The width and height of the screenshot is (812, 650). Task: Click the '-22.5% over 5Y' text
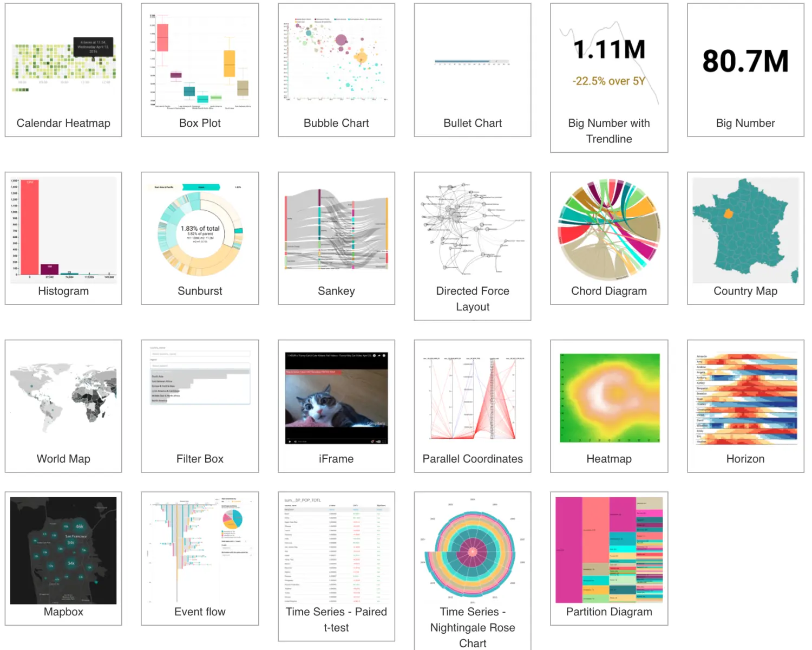[609, 81]
